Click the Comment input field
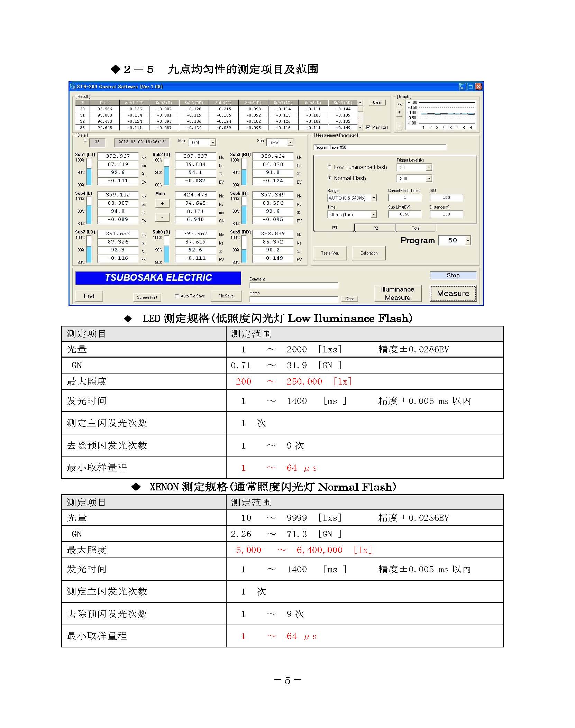The width and height of the screenshot is (575, 728). click(x=294, y=285)
